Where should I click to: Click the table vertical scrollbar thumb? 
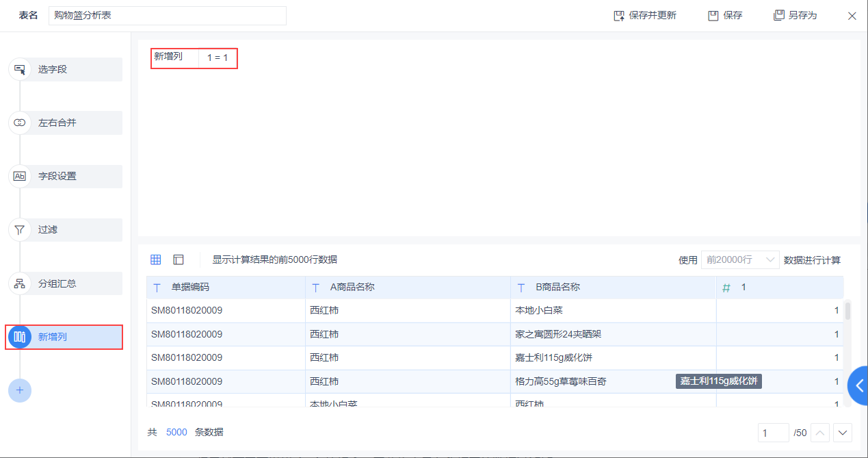(x=847, y=310)
